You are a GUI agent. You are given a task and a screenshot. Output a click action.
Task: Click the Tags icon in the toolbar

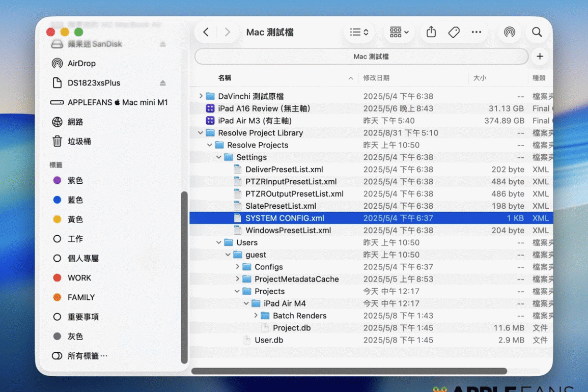454,32
